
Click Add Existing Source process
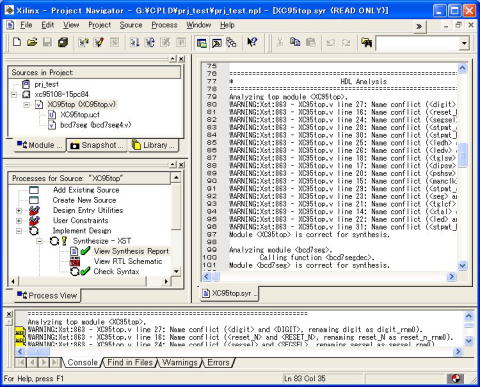[86, 190]
